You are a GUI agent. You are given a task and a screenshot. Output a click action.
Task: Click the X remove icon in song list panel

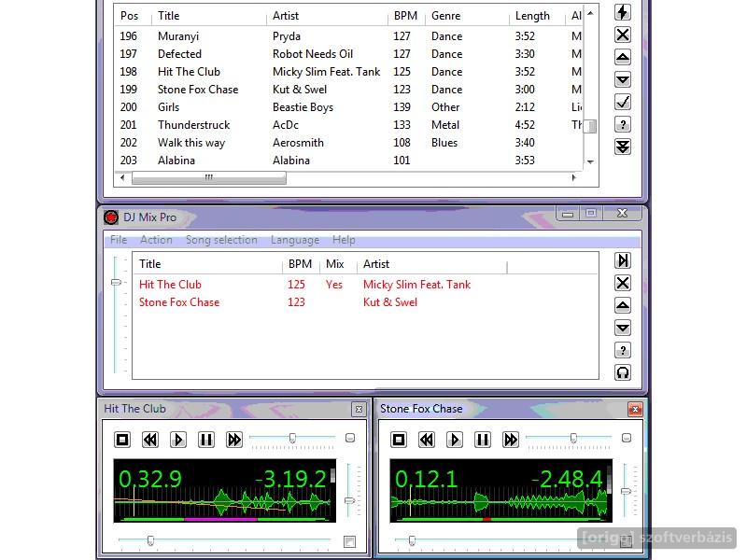(x=623, y=35)
